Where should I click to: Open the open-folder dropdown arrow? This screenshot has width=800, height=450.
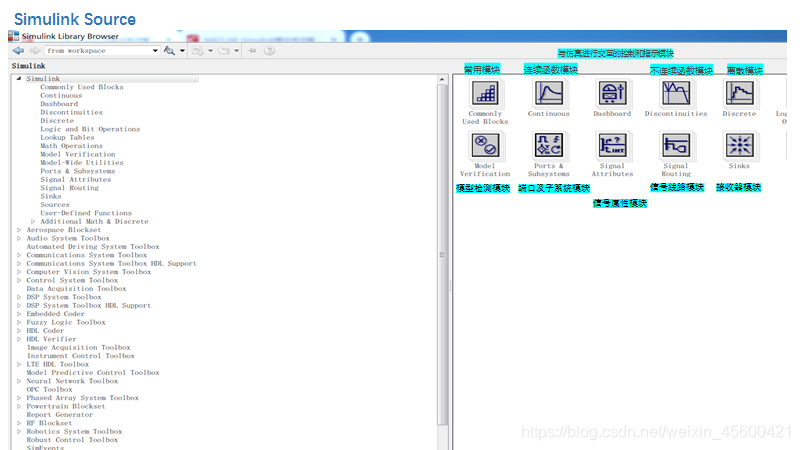tap(236, 51)
